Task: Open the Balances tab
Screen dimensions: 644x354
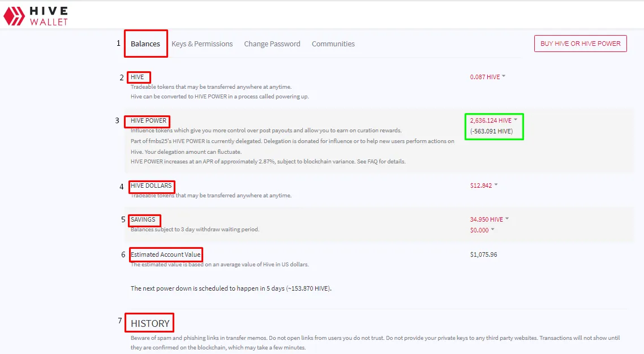Action: tap(145, 44)
